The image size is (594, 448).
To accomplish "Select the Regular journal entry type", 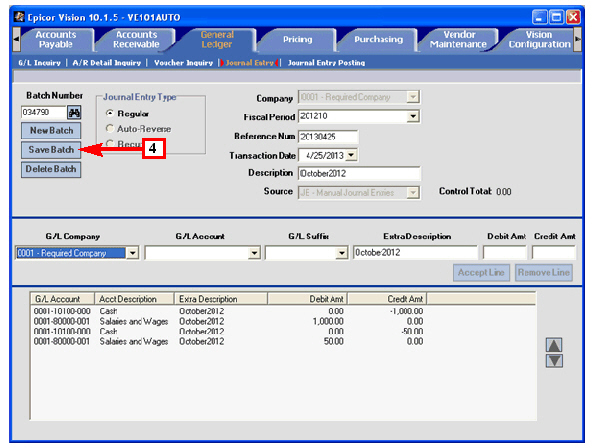I will coord(110,113).
